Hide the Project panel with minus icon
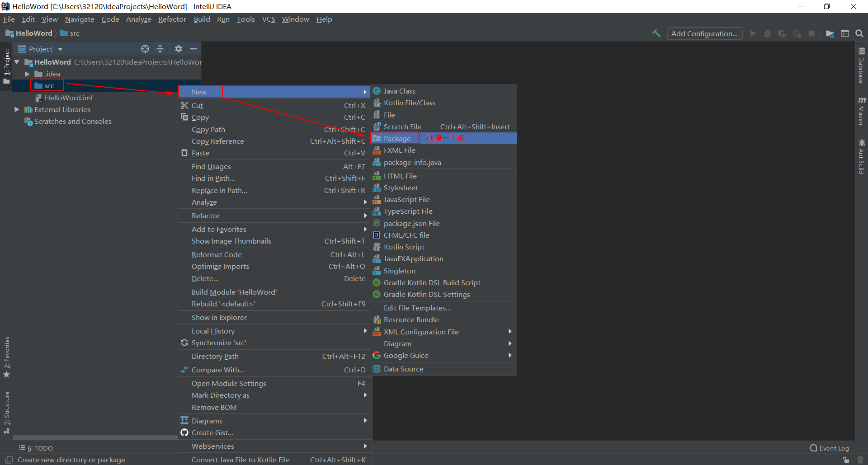 (x=193, y=49)
